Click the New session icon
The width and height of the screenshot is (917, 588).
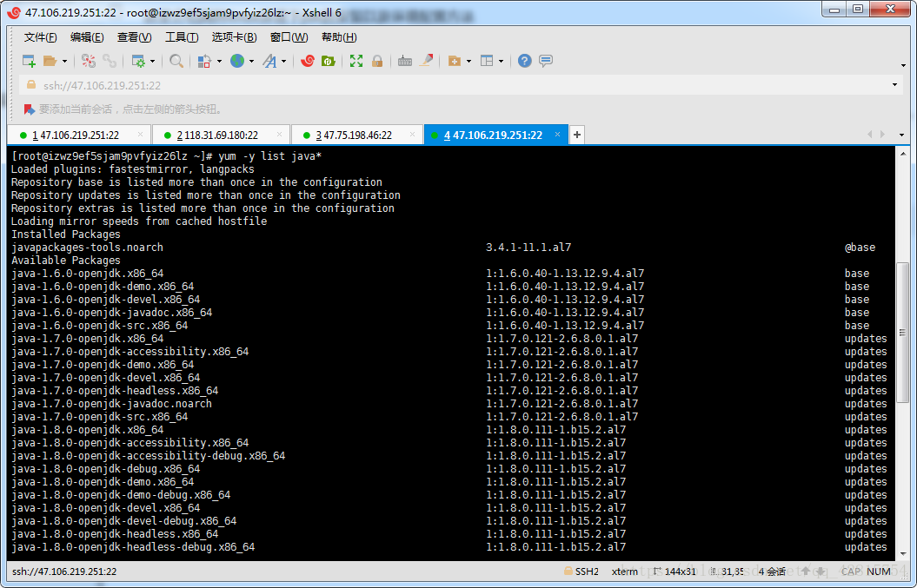click(x=29, y=61)
